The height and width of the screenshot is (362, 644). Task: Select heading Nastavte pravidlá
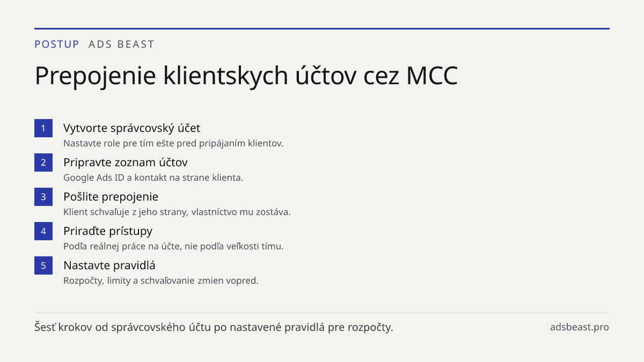point(109,265)
